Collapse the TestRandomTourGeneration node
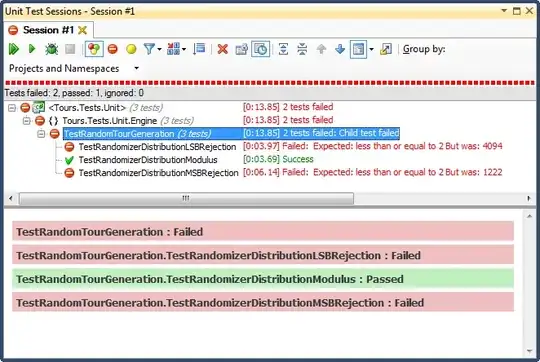 pos(41,134)
